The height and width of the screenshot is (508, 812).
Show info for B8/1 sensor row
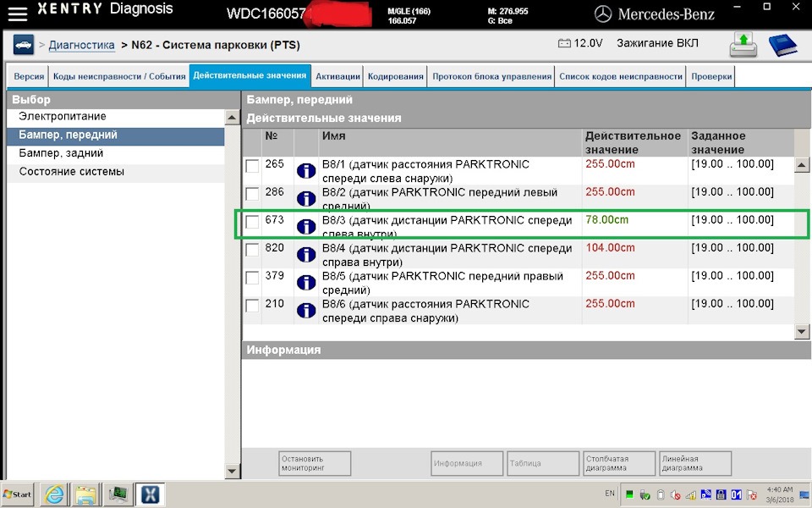[x=306, y=170]
